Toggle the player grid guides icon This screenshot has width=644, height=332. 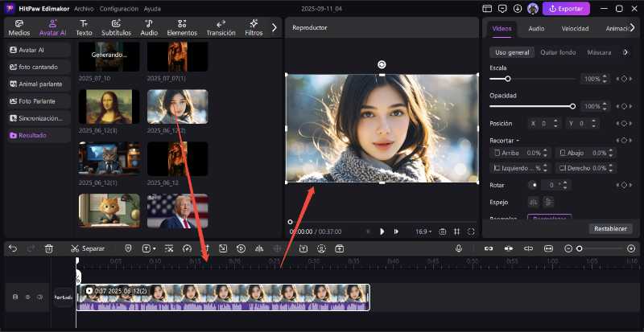coord(456,232)
